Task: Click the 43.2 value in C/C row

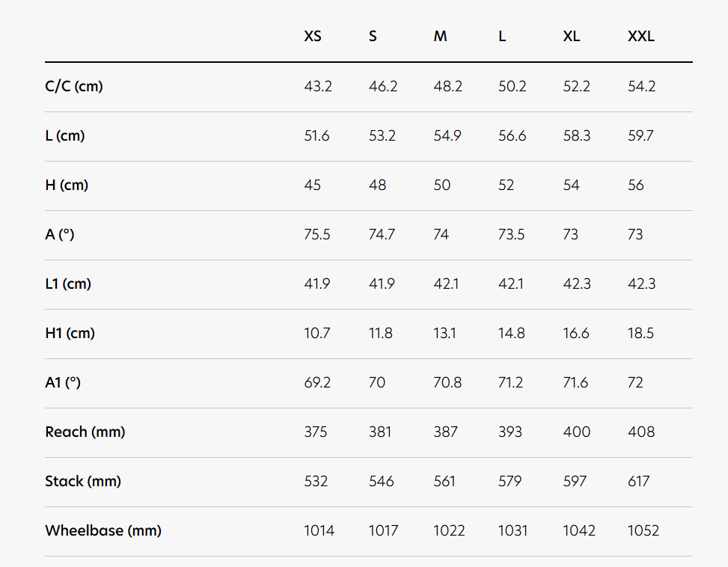Action: point(318,86)
